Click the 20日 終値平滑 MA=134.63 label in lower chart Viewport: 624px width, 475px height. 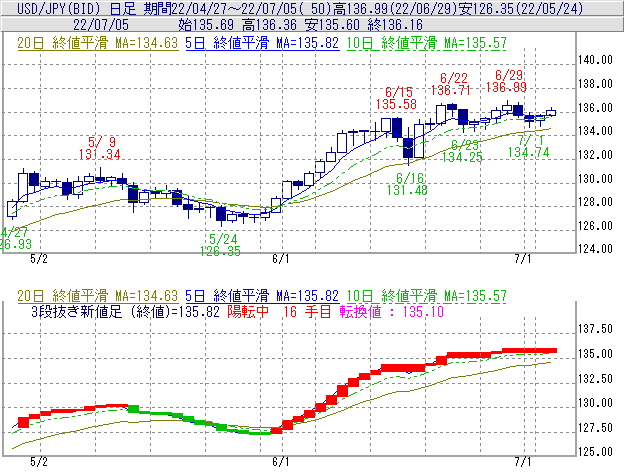point(98,296)
